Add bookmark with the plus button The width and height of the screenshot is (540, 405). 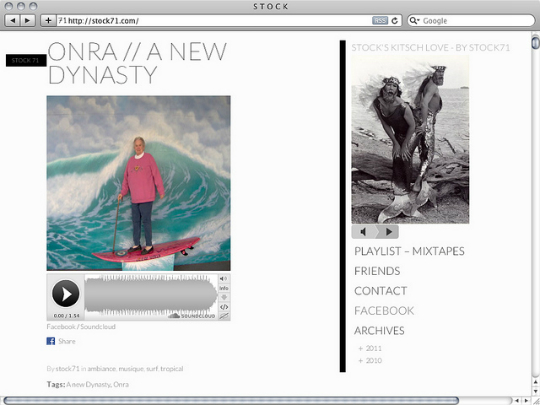(49, 21)
